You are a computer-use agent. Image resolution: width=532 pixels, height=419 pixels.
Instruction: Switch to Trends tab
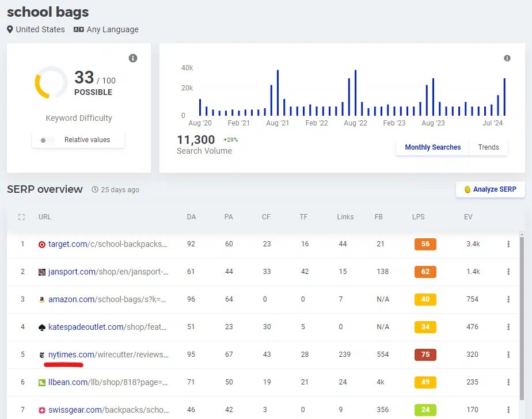click(488, 147)
